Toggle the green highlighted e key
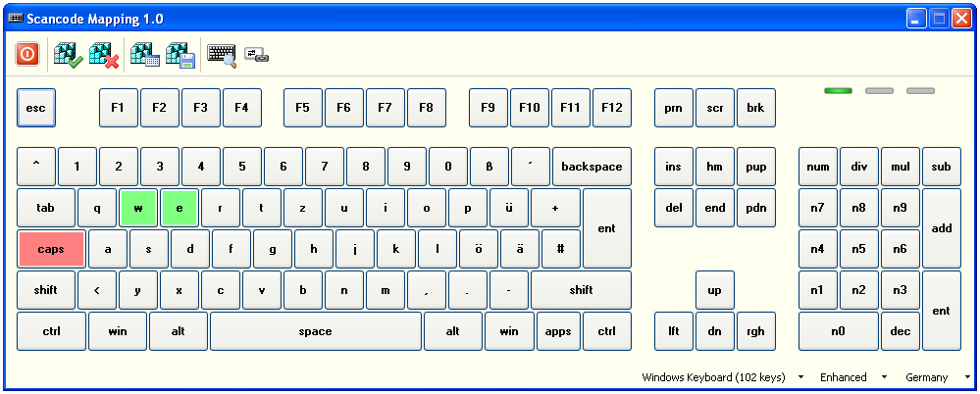Image resolution: width=980 pixels, height=394 pixels. point(180,208)
